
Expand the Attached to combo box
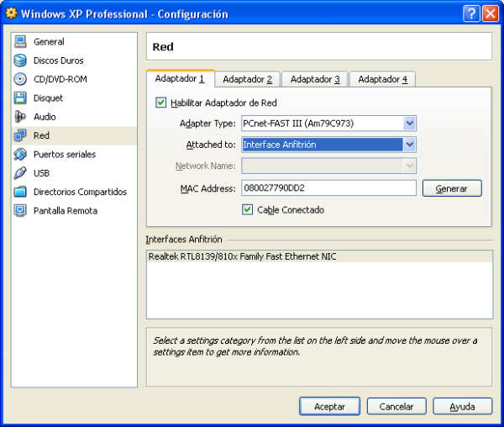[409, 145]
